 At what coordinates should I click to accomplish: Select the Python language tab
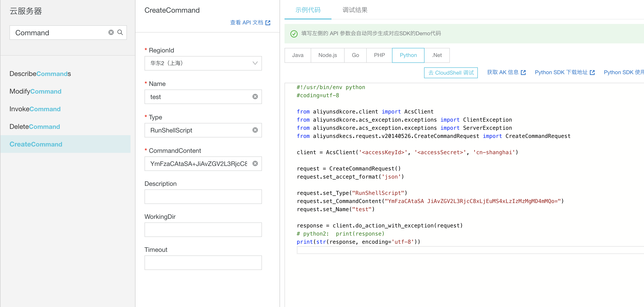point(408,55)
